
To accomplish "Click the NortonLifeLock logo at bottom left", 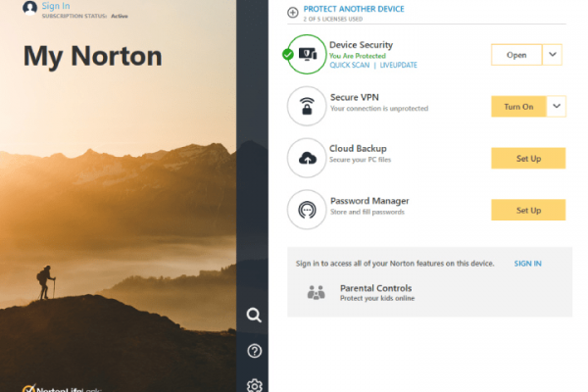I will tap(62, 389).
